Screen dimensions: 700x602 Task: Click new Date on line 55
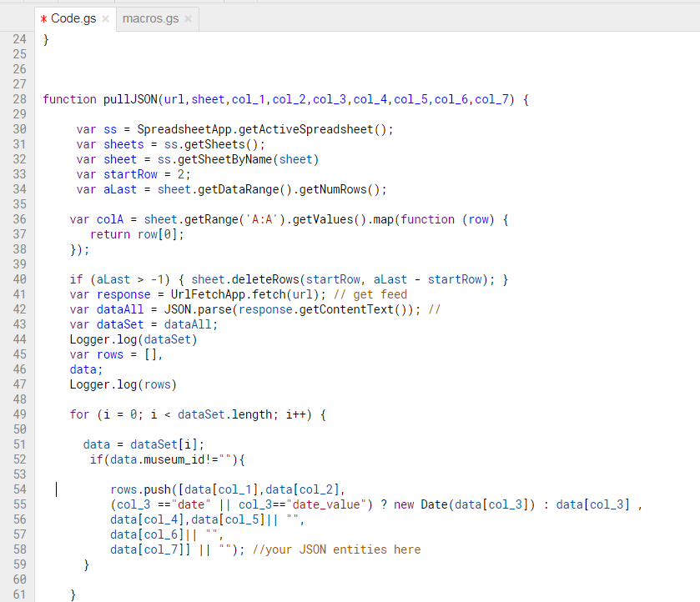tap(421, 504)
